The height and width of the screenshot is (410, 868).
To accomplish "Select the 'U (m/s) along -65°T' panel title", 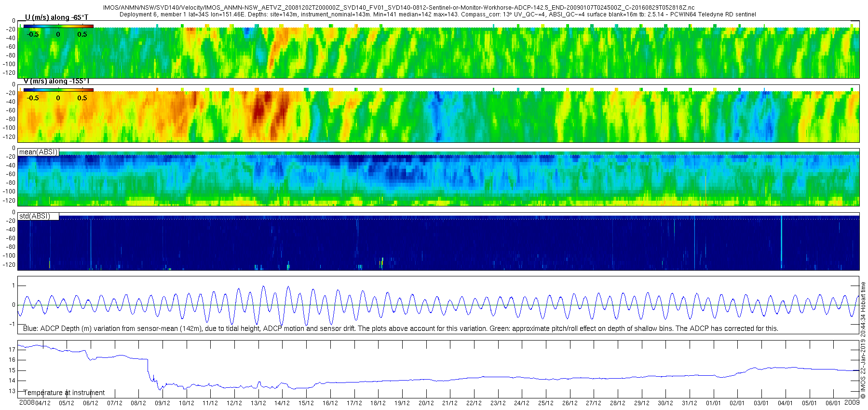I will point(56,17).
